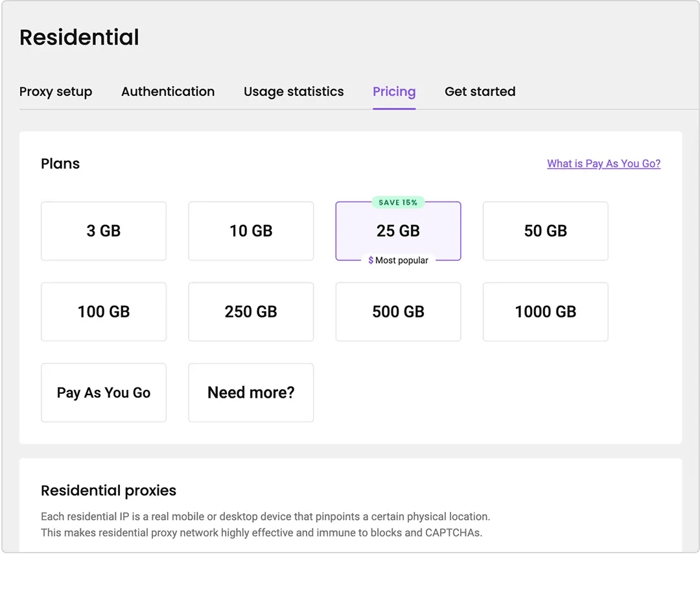The height and width of the screenshot is (596, 700).
Task: Click the Residential page heading
Action: [x=80, y=37]
